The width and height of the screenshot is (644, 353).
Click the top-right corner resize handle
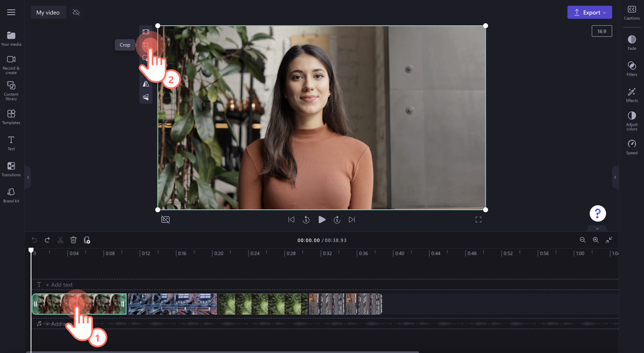click(x=486, y=26)
